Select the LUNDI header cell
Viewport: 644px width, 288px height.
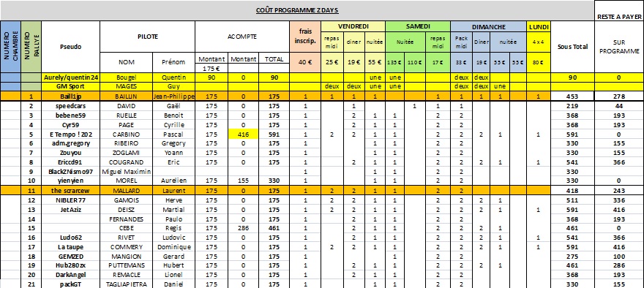[x=539, y=26]
